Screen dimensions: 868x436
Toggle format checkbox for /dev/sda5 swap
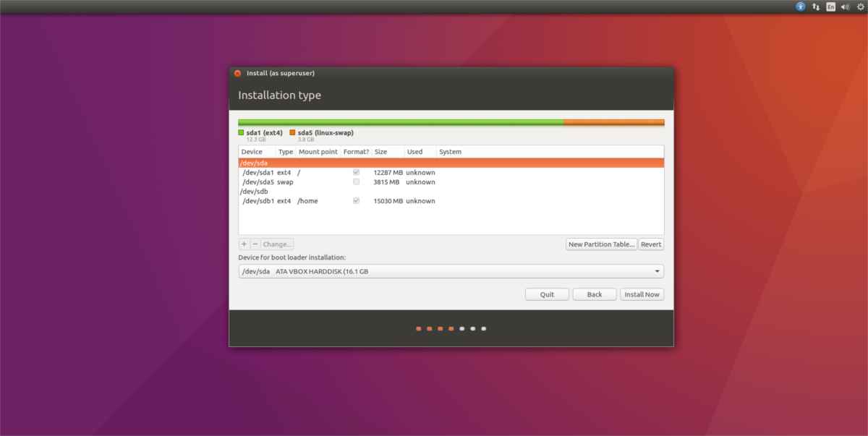[356, 182]
